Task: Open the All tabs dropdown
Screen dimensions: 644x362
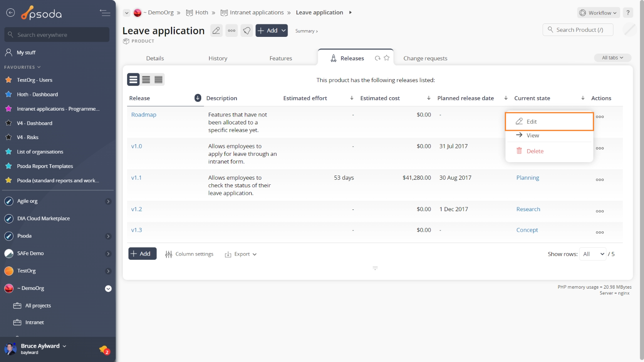Action: pos(613,58)
